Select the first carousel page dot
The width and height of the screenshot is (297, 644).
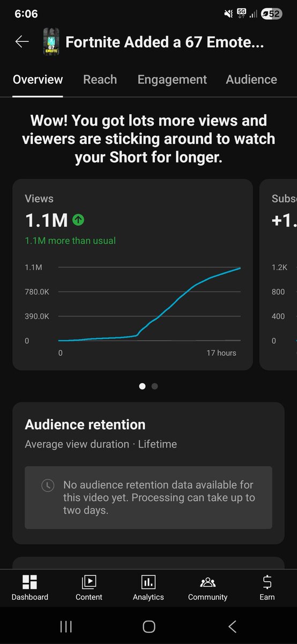pos(142,386)
